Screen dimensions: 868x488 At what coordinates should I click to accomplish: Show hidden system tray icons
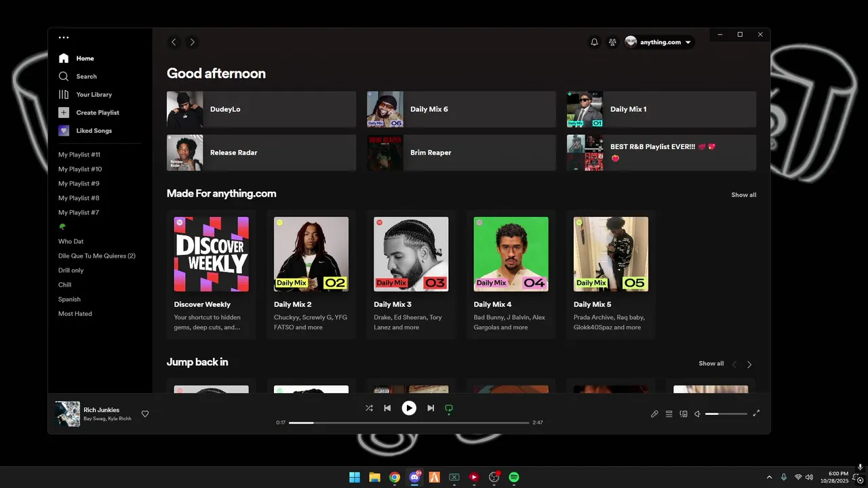[x=769, y=477]
